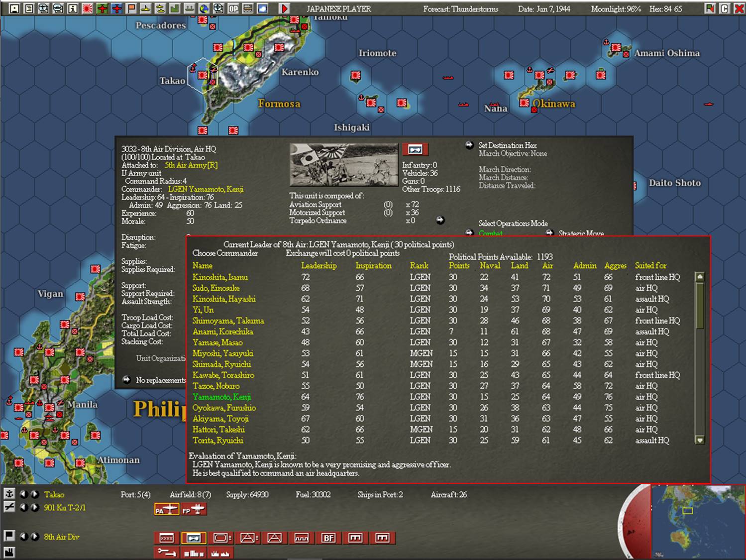Open the information 'i' screen icon

click(x=73, y=8)
